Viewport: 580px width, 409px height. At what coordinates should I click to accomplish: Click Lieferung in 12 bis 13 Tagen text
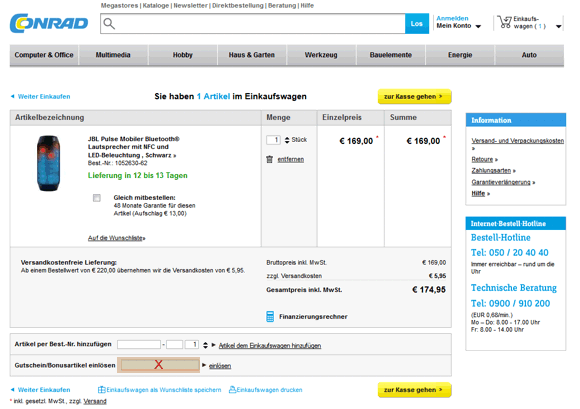click(138, 175)
